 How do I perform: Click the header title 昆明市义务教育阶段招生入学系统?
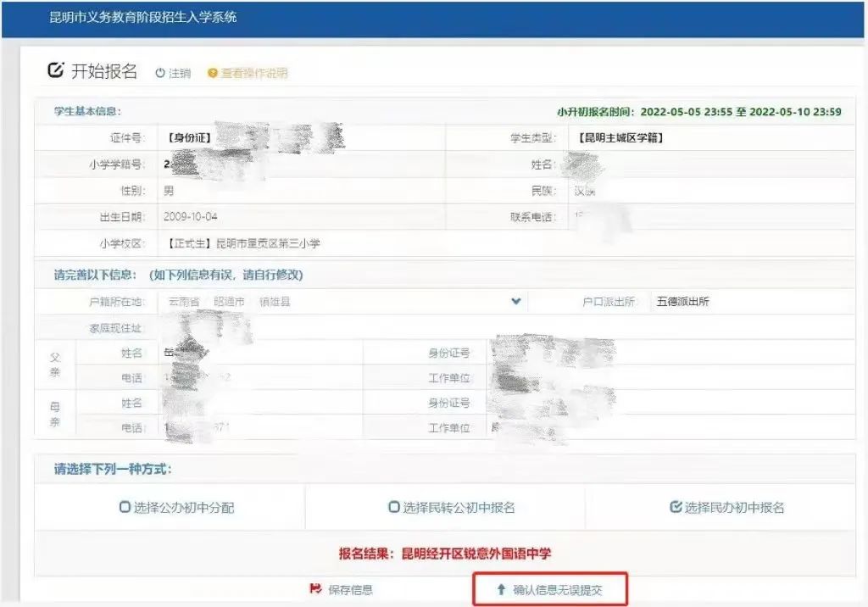tap(142, 17)
